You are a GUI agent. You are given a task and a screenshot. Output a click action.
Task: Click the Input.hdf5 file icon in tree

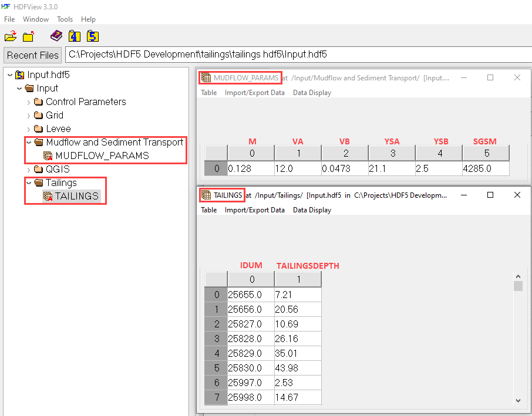pos(20,75)
